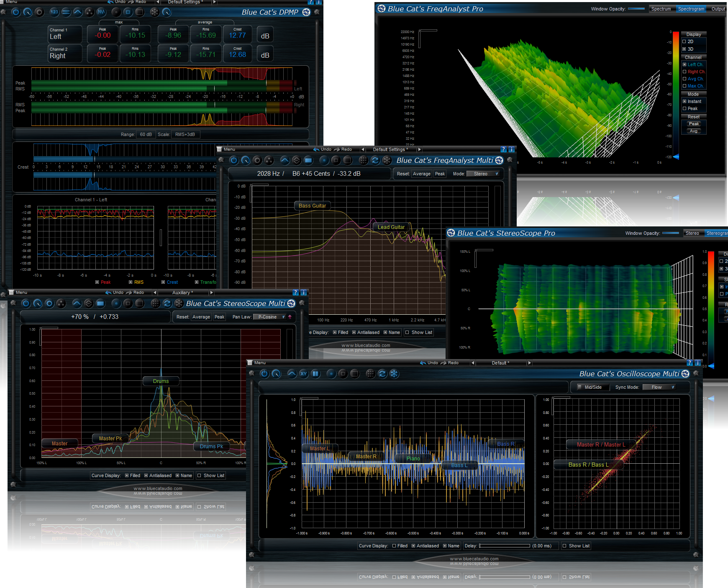The image size is (728, 588).
Task: Click the Delay slider in Oscilloscope Multi
Action: click(505, 546)
